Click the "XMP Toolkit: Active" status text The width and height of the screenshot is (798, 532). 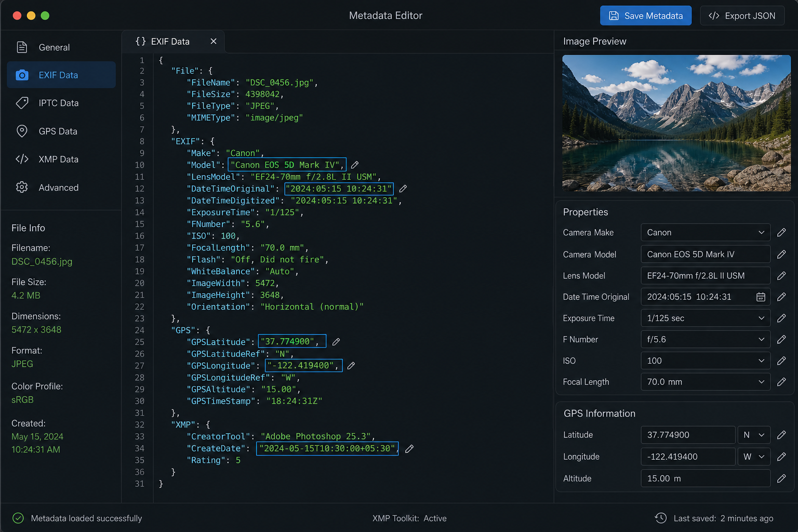(409, 518)
